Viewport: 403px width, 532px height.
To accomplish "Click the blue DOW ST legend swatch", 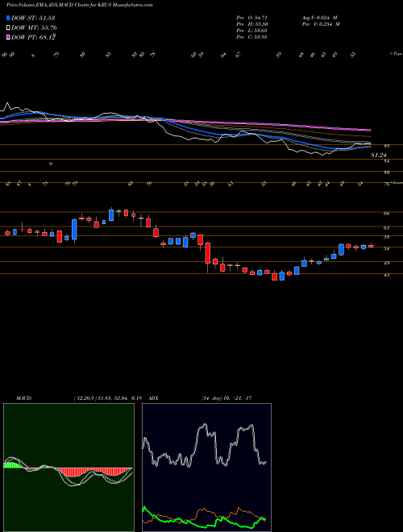I will 8,18.
